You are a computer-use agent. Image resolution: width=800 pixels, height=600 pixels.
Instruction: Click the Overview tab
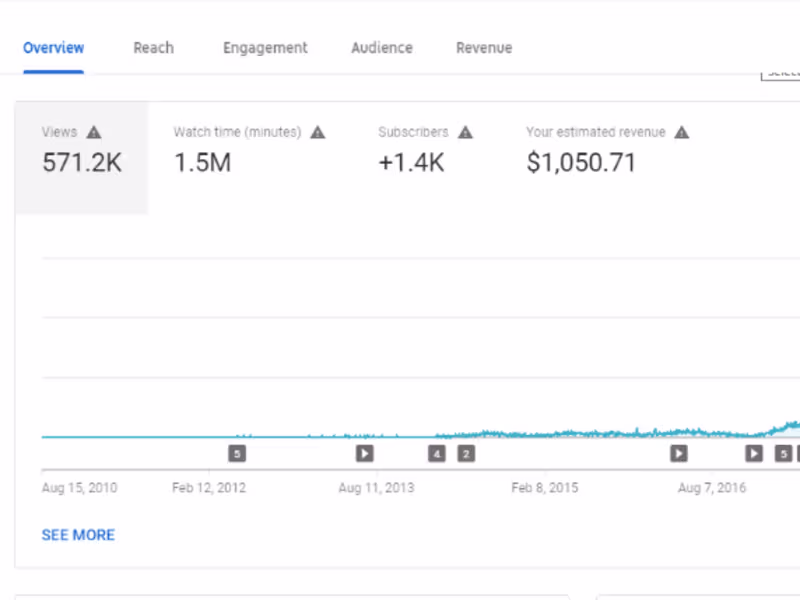point(54,48)
